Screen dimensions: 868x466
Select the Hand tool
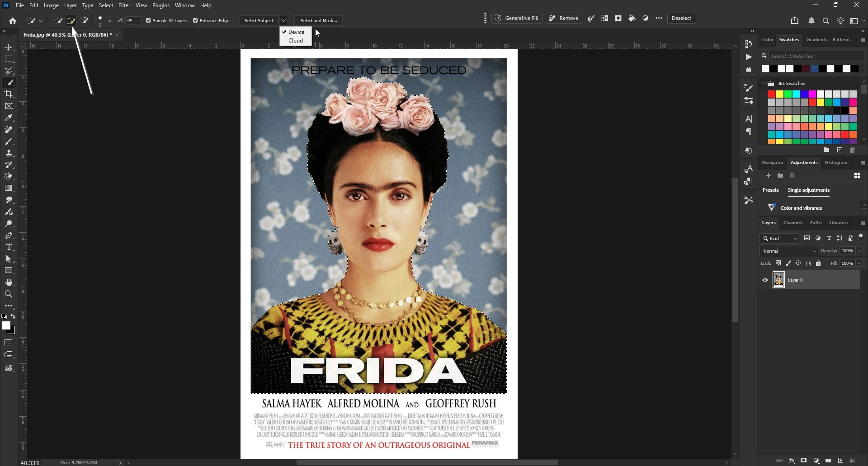tap(9, 282)
